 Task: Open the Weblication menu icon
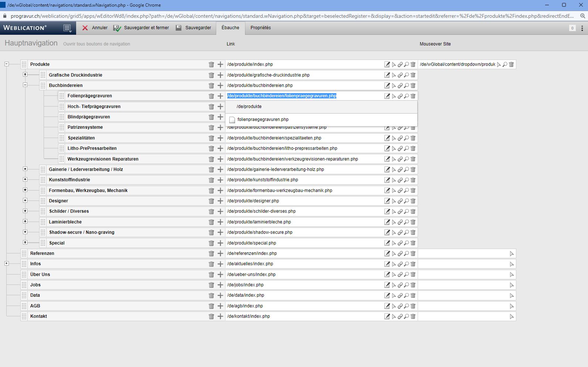(x=67, y=28)
